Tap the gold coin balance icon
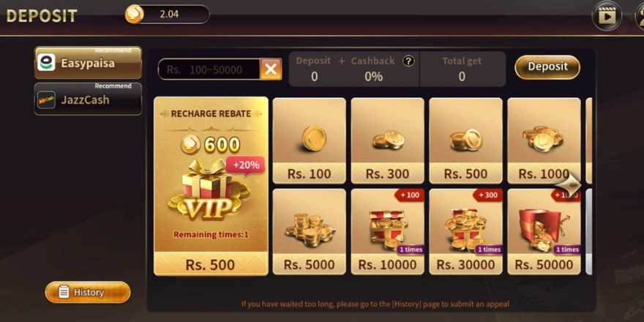The image size is (644, 322). 135,15
